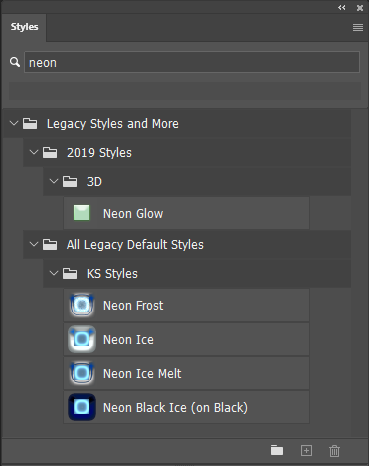The image size is (369, 466).
Task: Click the search magnifier icon
Action: (x=15, y=62)
